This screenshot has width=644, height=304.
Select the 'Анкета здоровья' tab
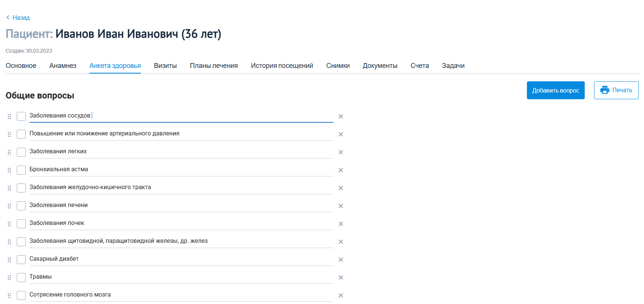coord(115,66)
